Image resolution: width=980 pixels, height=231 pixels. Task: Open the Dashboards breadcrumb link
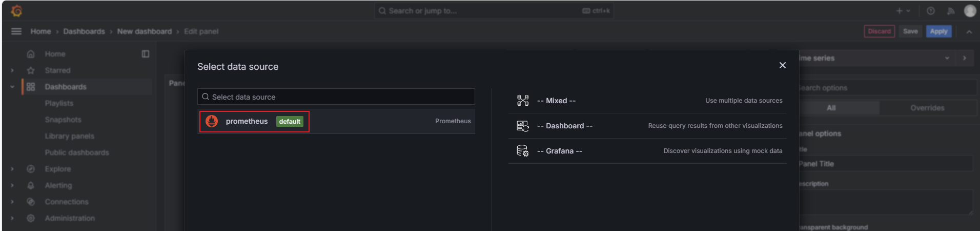(84, 31)
